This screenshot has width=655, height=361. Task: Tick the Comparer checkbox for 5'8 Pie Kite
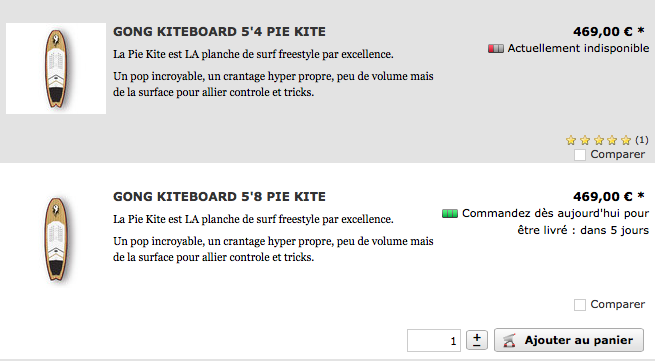click(580, 305)
